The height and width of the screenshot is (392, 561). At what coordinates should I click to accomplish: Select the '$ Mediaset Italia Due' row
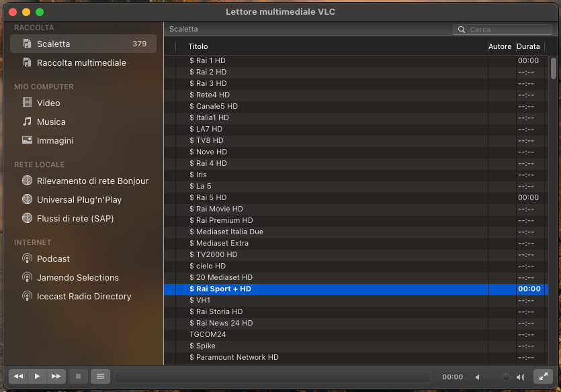[356, 232]
